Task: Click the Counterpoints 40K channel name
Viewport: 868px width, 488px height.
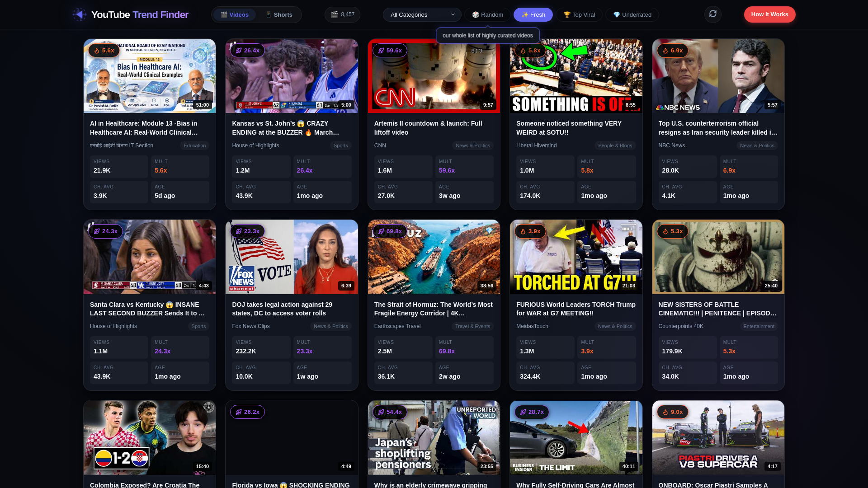Action: click(x=681, y=326)
